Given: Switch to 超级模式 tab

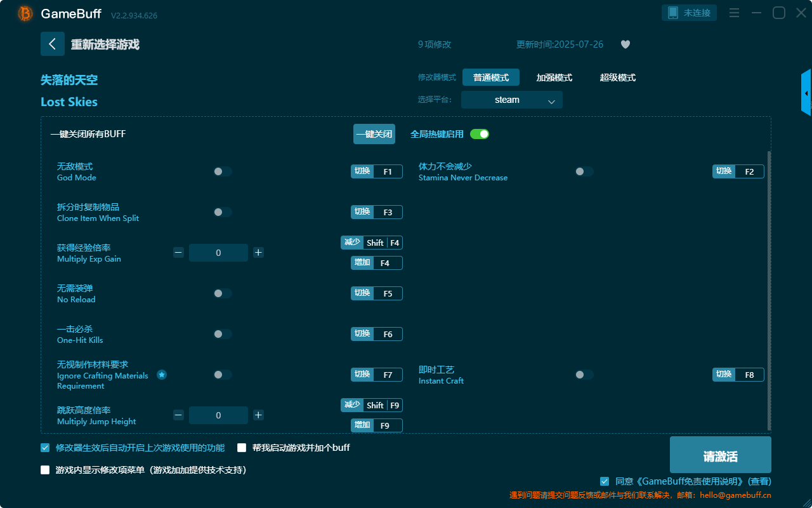Looking at the screenshot, I should click(618, 77).
